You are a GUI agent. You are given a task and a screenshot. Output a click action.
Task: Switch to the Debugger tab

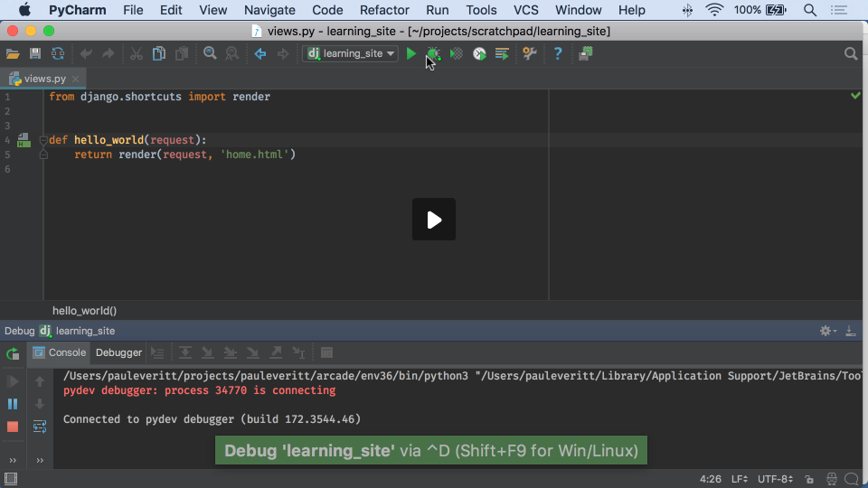click(x=118, y=352)
